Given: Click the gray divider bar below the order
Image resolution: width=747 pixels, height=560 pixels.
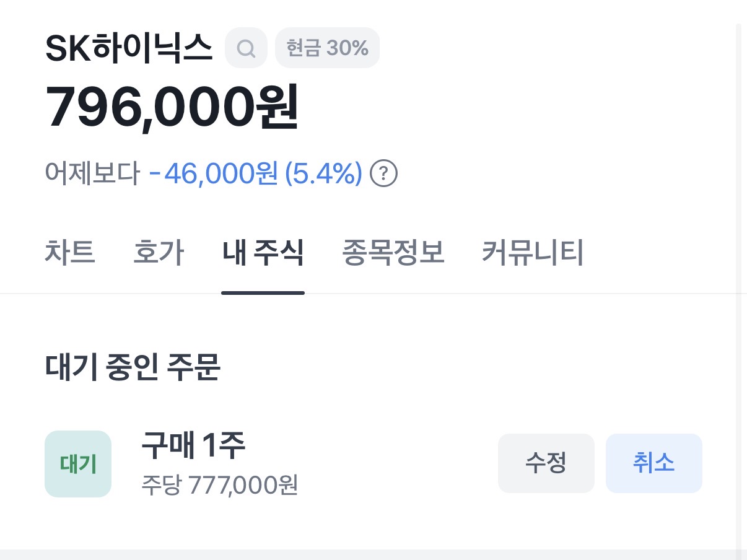Looking at the screenshot, I should coord(372,554).
